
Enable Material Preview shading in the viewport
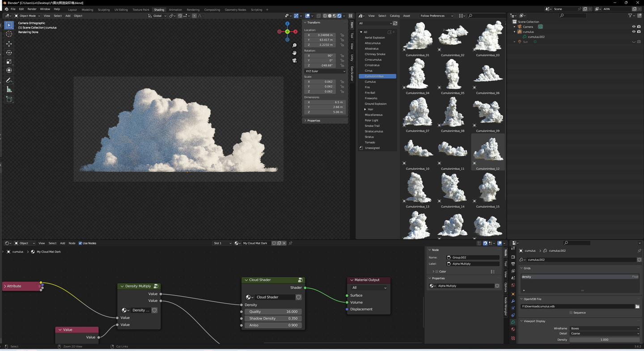(x=335, y=16)
